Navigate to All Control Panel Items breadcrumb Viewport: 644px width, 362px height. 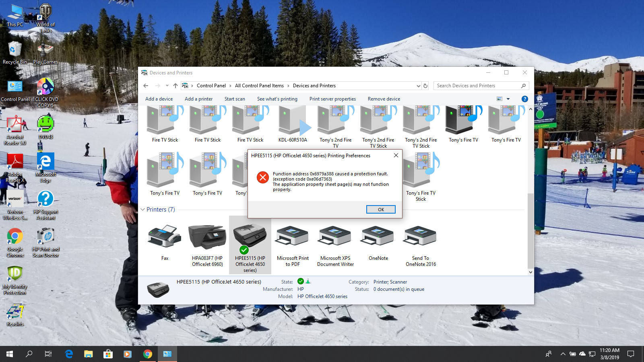[x=259, y=86]
